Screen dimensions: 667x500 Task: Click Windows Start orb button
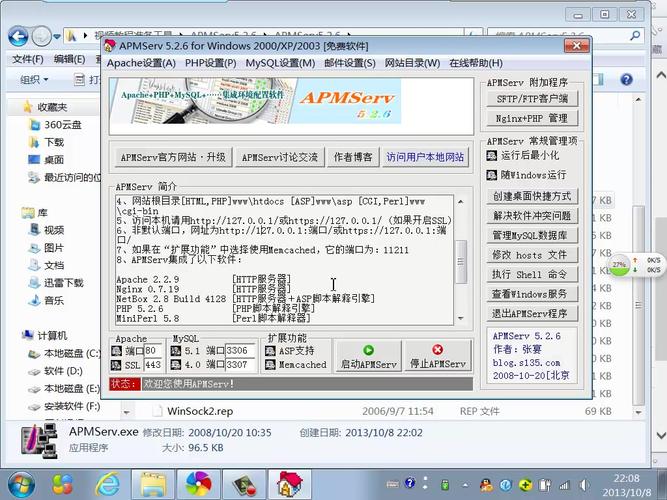(x=21, y=485)
